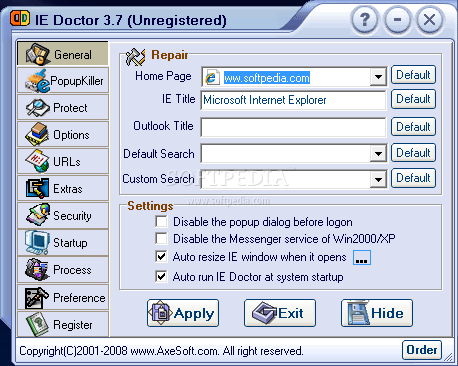Click the IE Doctor logo in title bar
Viewport: 458px width, 366px height.
pyautogui.click(x=20, y=18)
